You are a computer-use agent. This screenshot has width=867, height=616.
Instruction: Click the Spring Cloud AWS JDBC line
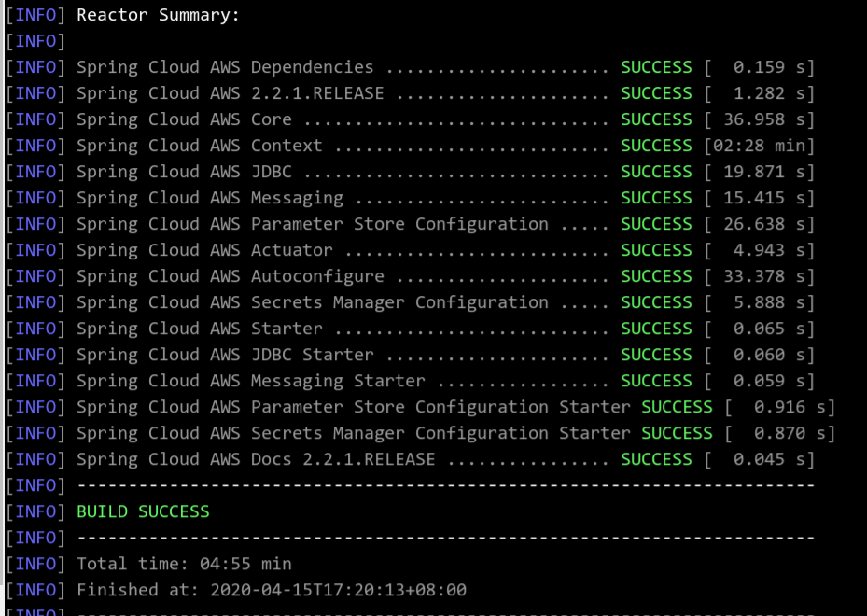pyautogui.click(x=411, y=172)
